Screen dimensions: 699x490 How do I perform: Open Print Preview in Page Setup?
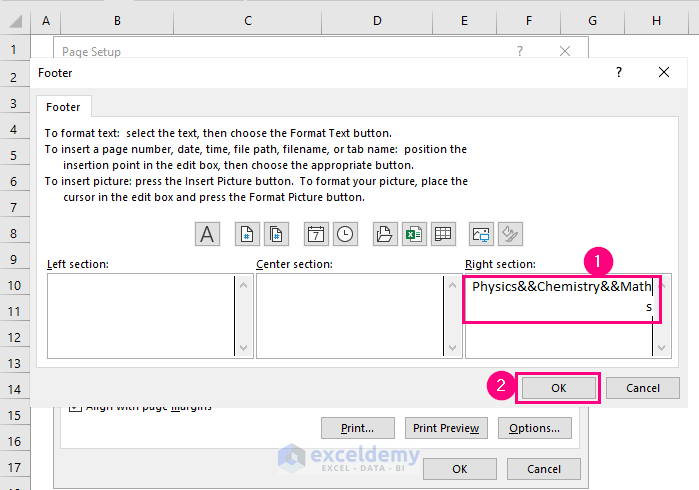446,428
